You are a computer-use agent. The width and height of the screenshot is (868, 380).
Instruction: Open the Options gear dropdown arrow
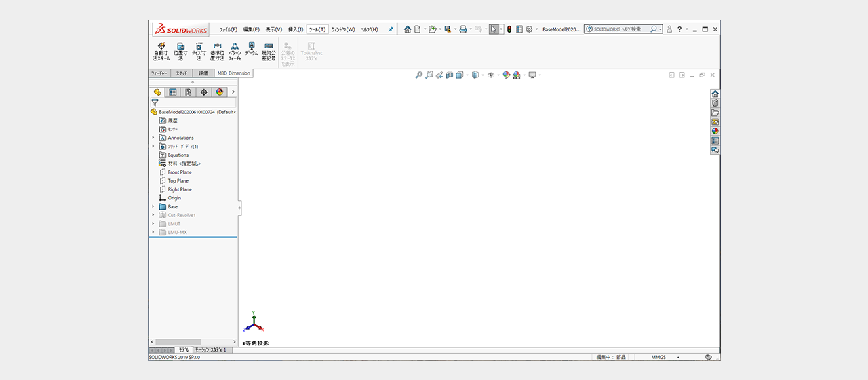[x=536, y=29]
